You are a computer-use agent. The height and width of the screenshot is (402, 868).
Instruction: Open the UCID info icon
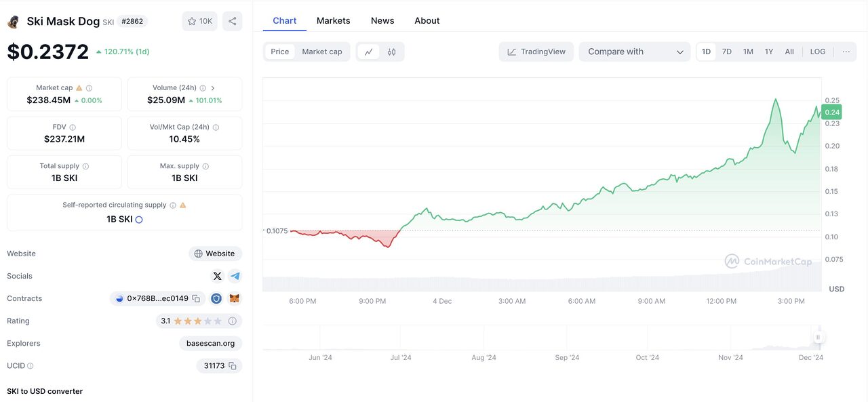[x=30, y=366]
